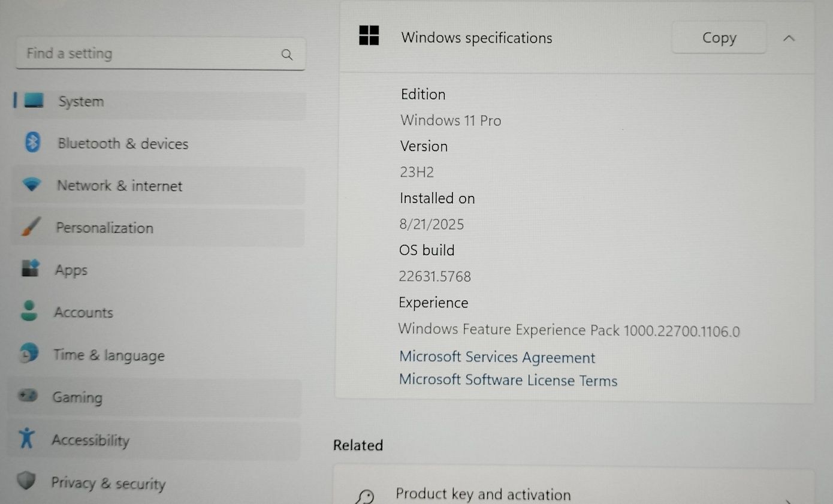This screenshot has width=833, height=504.
Task: Click the Windows 11 Pro edition text
Action: point(451,120)
